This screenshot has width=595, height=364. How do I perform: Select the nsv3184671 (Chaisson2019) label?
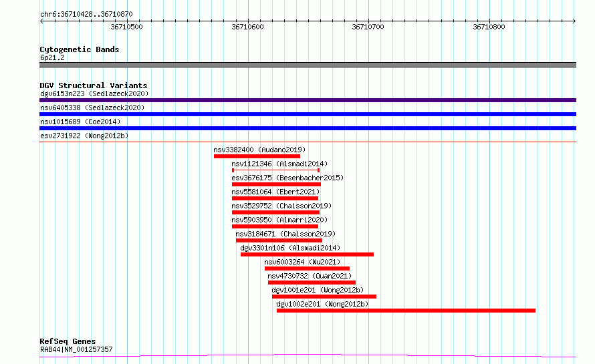[285, 234]
